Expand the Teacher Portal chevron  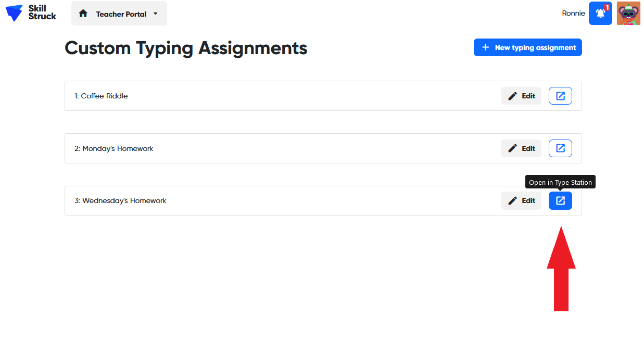point(154,13)
